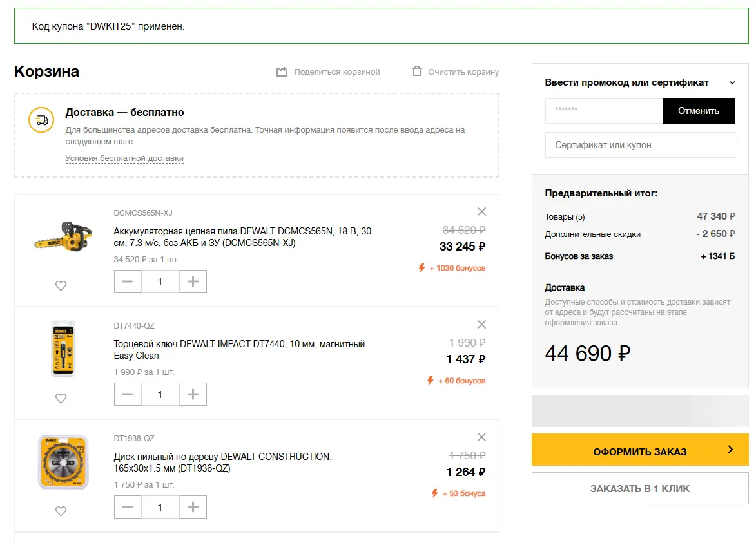This screenshot has width=756, height=543.
Task: Click the '+ 60 бонусов' label
Action: point(461,381)
